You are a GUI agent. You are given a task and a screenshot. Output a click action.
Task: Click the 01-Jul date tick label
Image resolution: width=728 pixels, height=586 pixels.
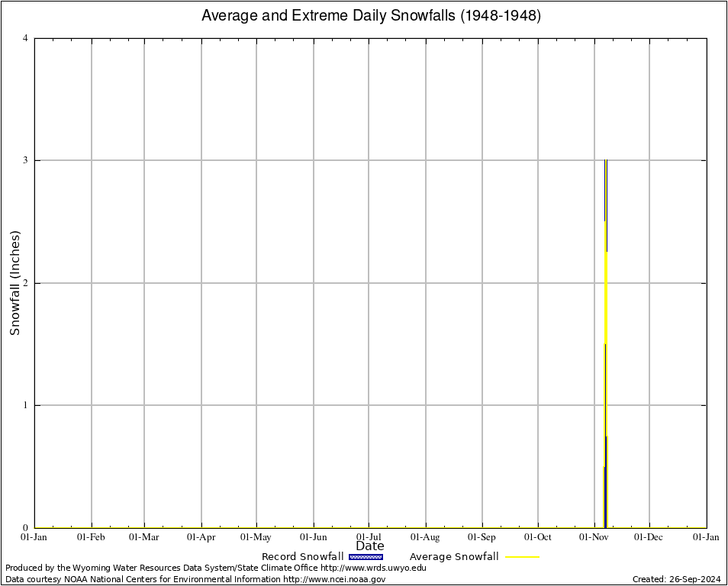pos(369,537)
